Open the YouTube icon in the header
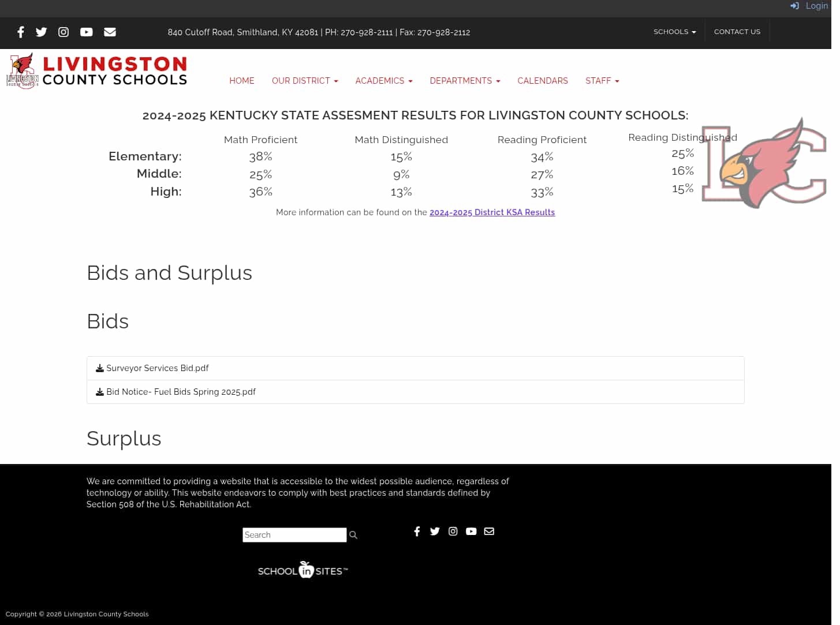The width and height of the screenshot is (840, 625). click(87, 32)
